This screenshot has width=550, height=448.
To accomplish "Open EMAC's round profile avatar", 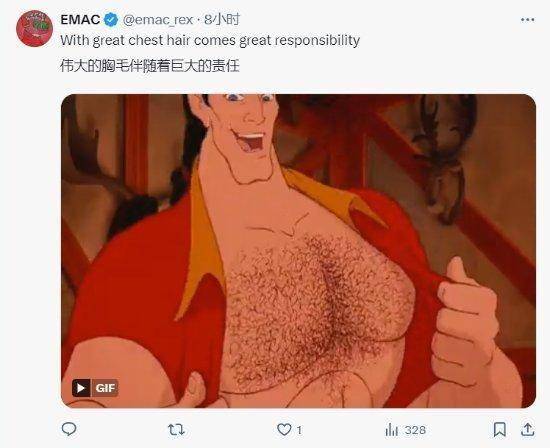I will click(x=34, y=29).
